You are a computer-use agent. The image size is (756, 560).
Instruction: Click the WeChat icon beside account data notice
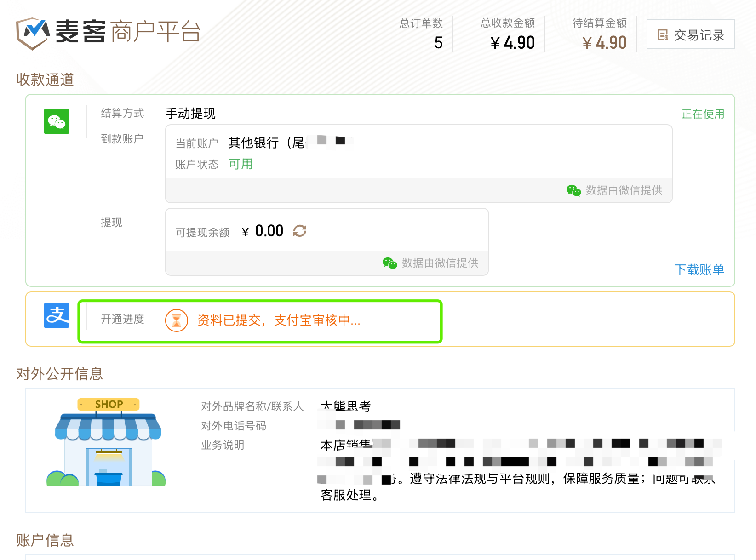pos(573,190)
